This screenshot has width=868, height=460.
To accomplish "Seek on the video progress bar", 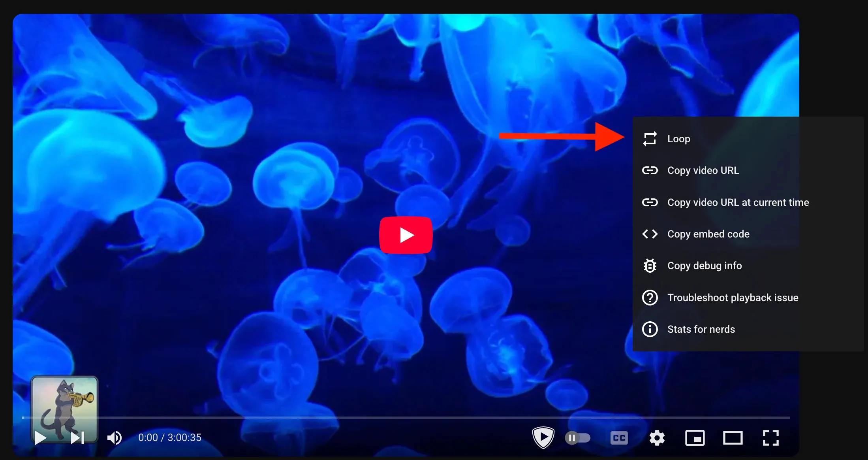I will (x=406, y=417).
